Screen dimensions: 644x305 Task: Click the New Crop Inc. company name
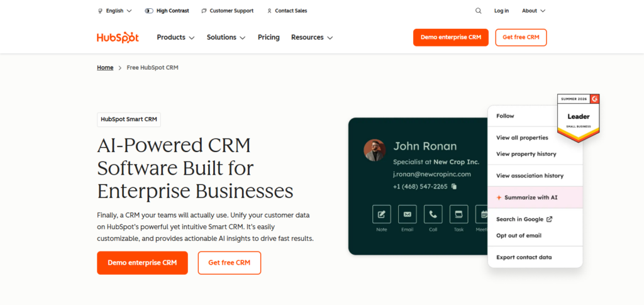457,162
